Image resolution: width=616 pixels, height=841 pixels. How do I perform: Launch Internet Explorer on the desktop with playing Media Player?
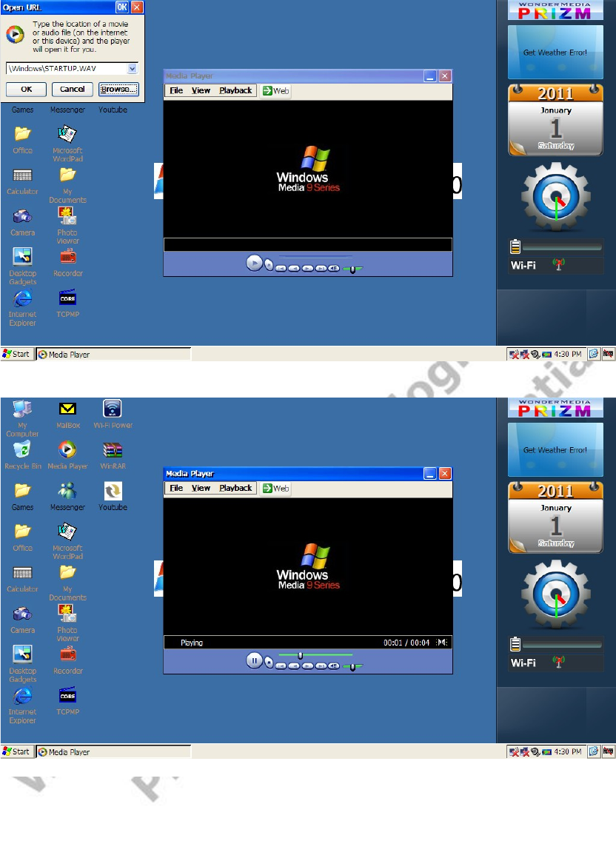(x=22, y=705)
